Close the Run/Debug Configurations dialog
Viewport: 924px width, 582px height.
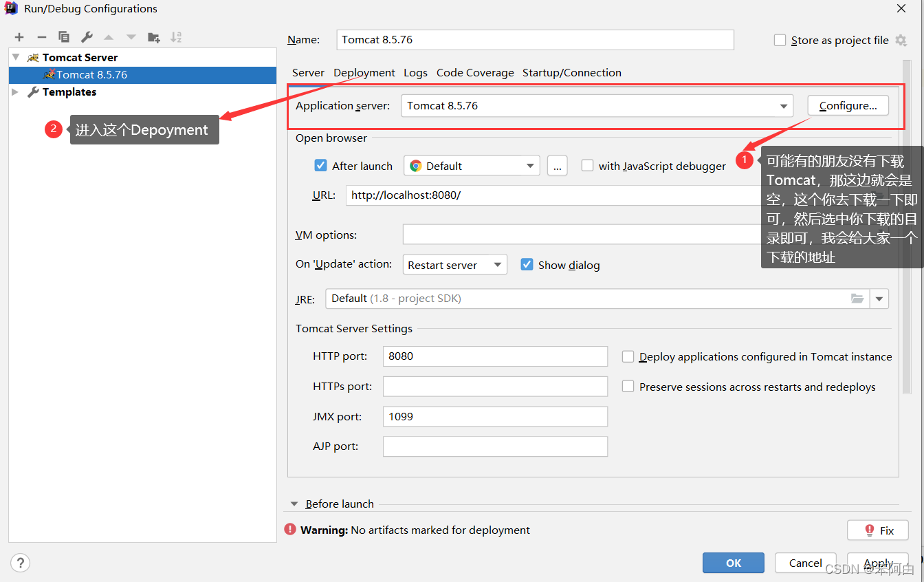(x=901, y=9)
